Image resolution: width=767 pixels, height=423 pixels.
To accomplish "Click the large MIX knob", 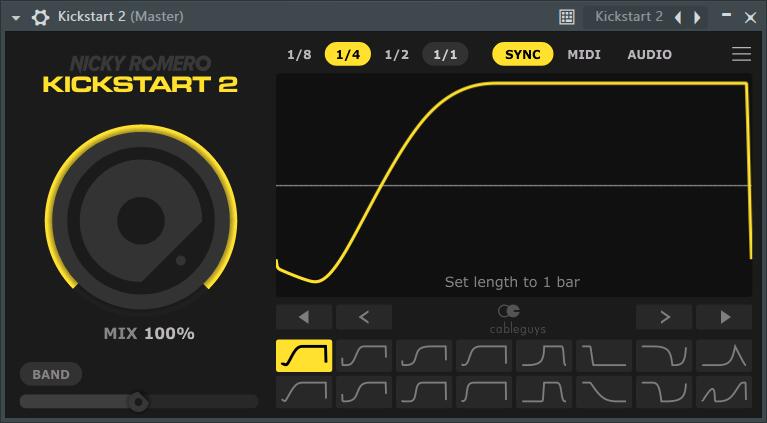I will click(x=141, y=220).
